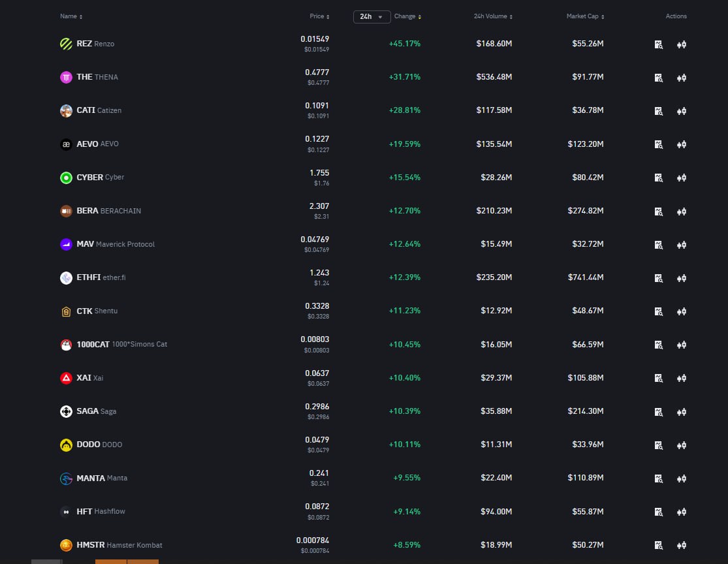Click trade icon in XAI row

(681, 379)
